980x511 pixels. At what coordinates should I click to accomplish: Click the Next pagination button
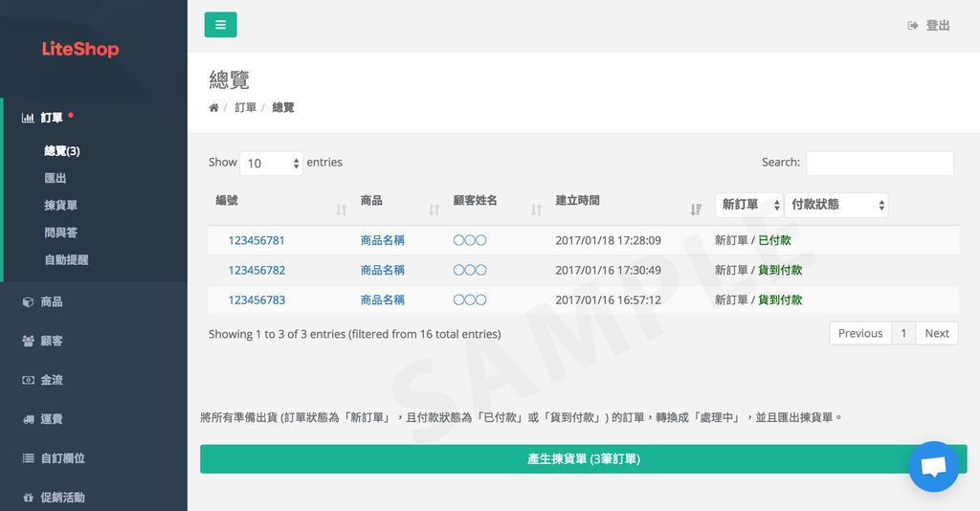tap(937, 333)
